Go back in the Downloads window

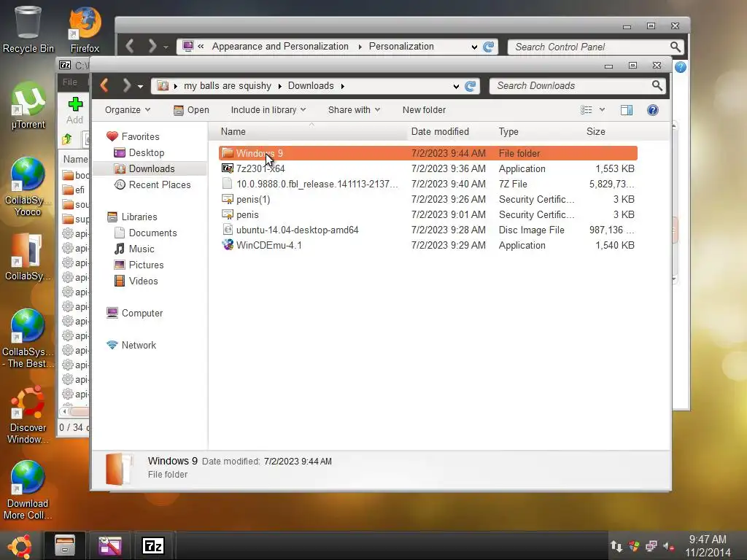point(105,86)
